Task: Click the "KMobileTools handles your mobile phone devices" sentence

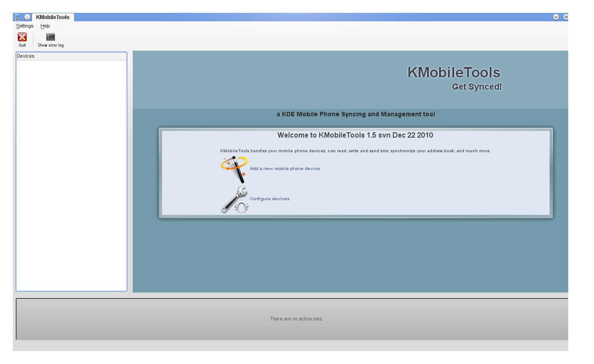Action: click(356, 151)
